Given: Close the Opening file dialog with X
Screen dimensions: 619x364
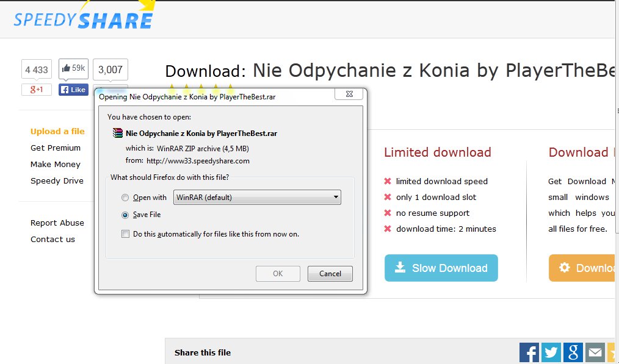Looking at the screenshot, I should (x=349, y=94).
